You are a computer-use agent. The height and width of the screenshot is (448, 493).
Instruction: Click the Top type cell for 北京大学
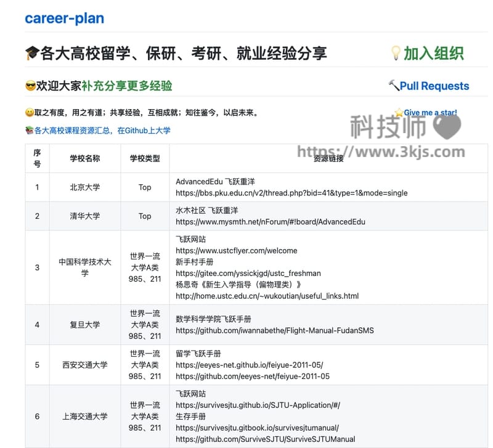click(x=145, y=187)
